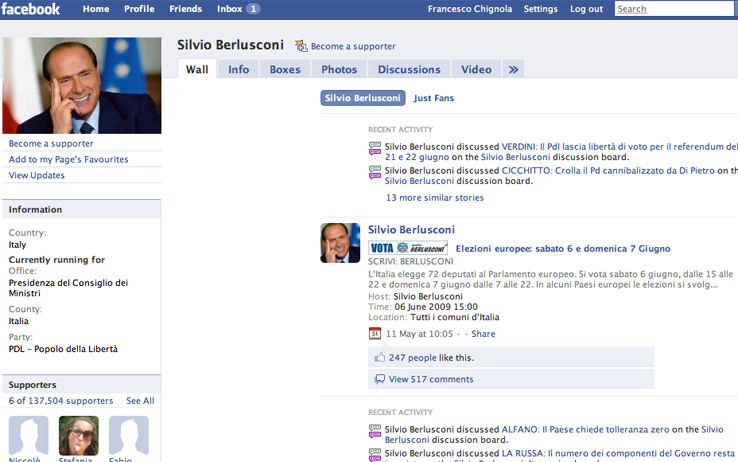Click Add to my Page's Favourites
This screenshot has width=738, height=462.
(x=69, y=159)
